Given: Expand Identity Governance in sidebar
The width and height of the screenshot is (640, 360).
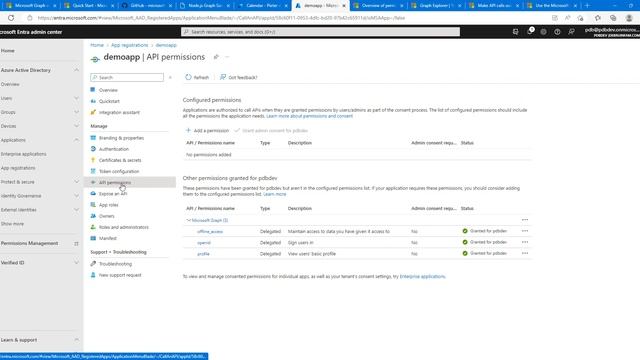Looking at the screenshot, I should point(76,196).
